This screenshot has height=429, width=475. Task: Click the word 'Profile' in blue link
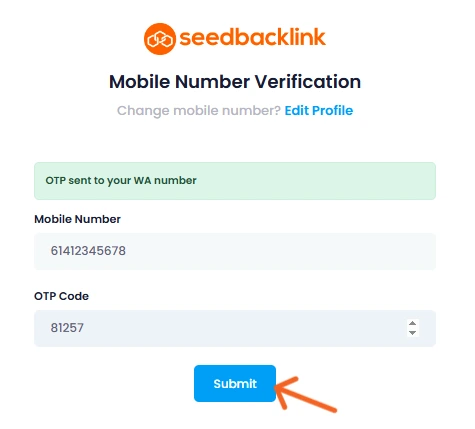(333, 110)
